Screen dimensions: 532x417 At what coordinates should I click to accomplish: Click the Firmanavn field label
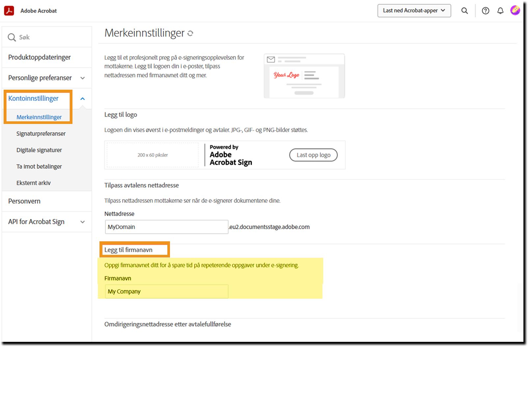coord(118,278)
